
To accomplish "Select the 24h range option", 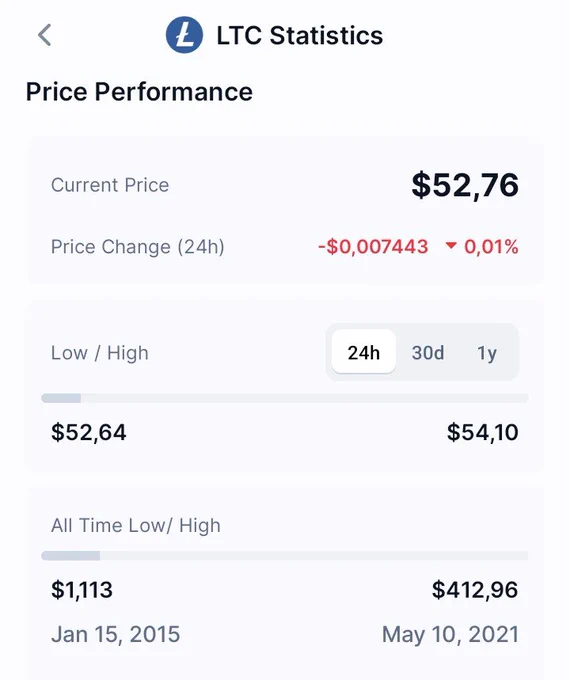I will click(x=364, y=352).
